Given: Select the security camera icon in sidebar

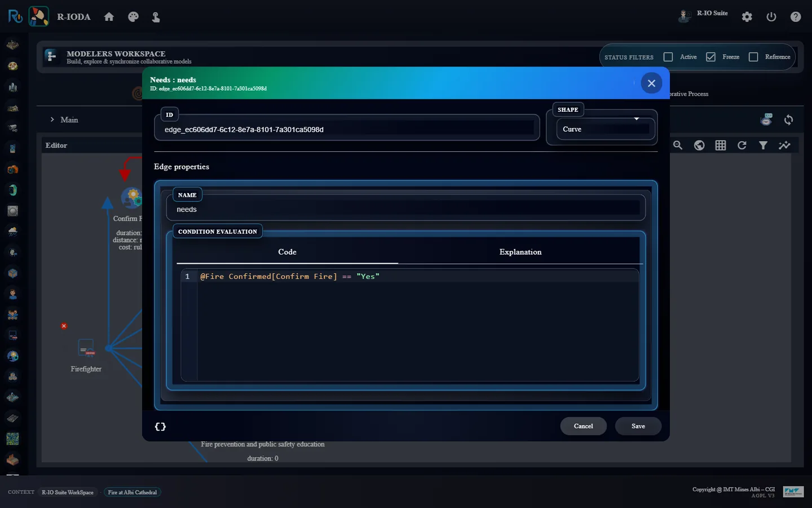Looking at the screenshot, I should tap(12, 128).
